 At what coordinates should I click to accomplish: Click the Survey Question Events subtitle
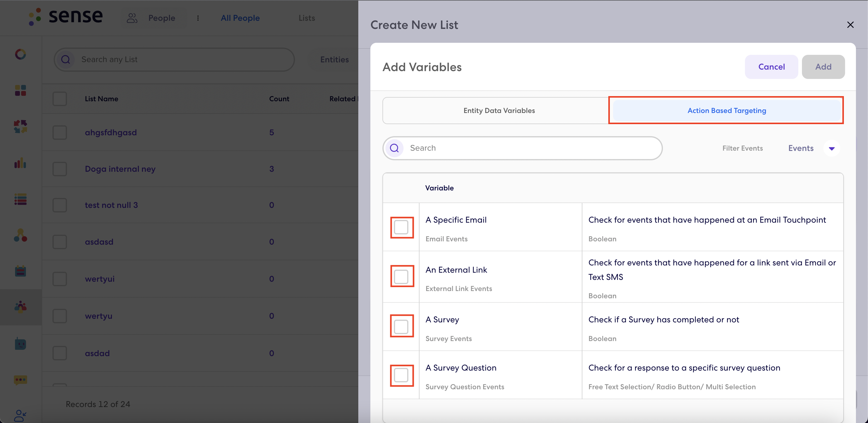465,387
